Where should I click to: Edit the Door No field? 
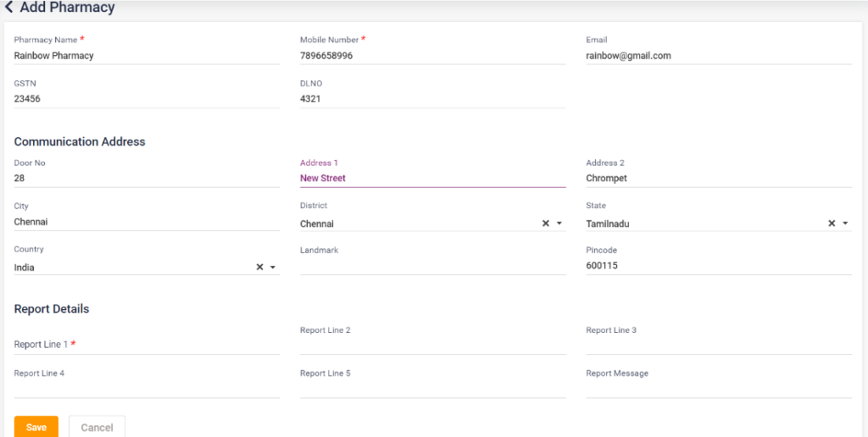point(146,179)
